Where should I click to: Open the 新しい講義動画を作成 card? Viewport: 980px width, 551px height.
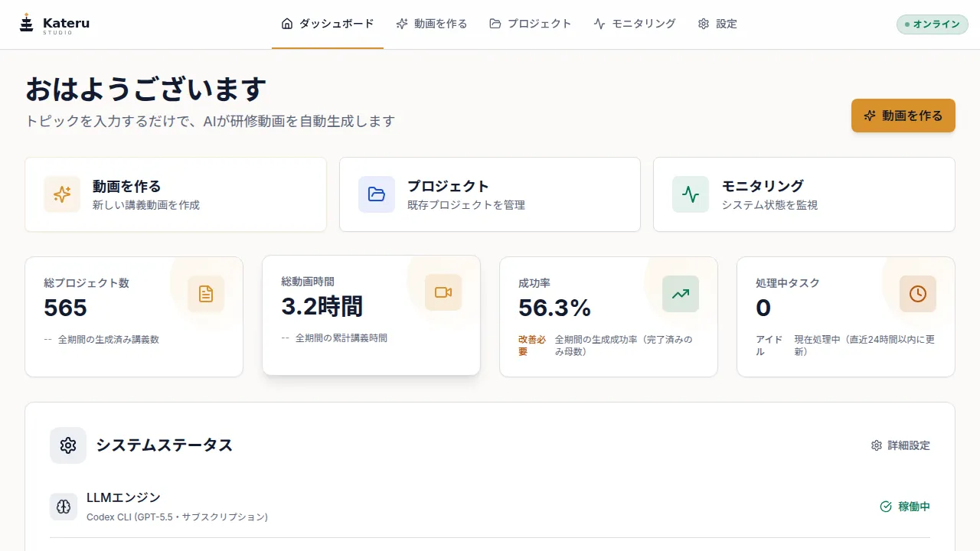(176, 194)
